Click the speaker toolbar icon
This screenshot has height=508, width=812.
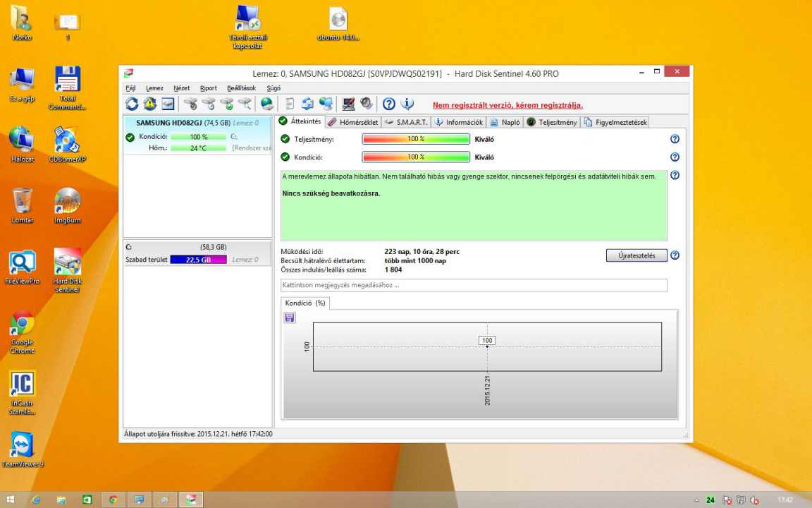pyautogui.click(x=366, y=104)
